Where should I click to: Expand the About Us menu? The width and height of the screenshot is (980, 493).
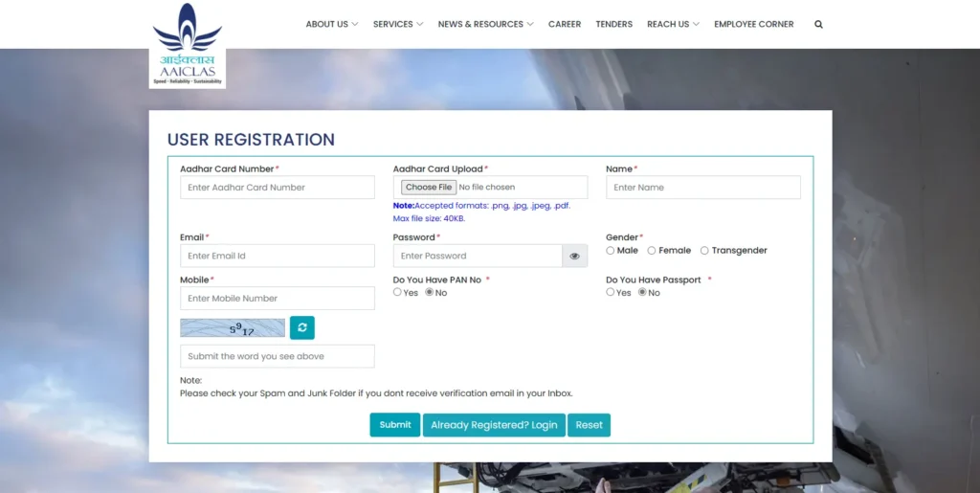[331, 24]
